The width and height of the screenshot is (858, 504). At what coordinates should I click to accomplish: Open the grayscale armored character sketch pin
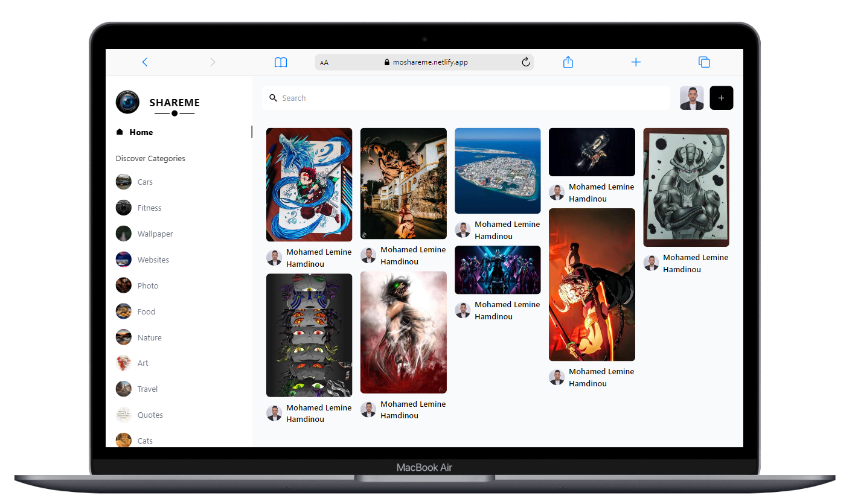click(686, 187)
